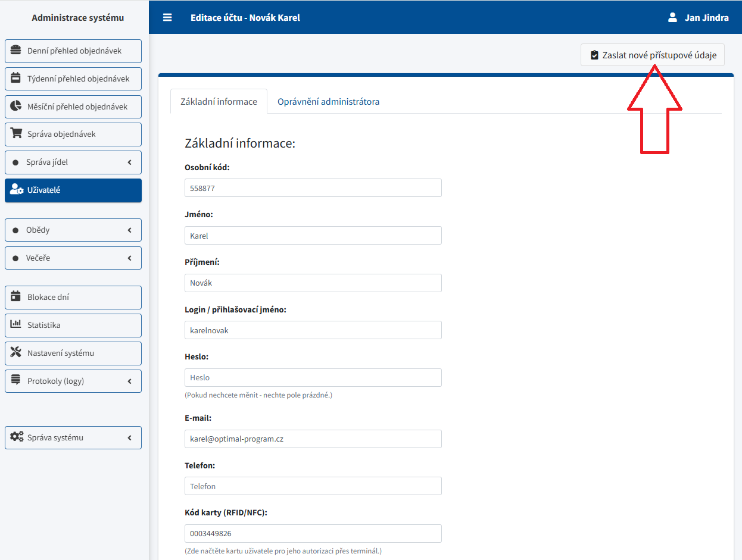Expand the Večeře menu section

73,258
